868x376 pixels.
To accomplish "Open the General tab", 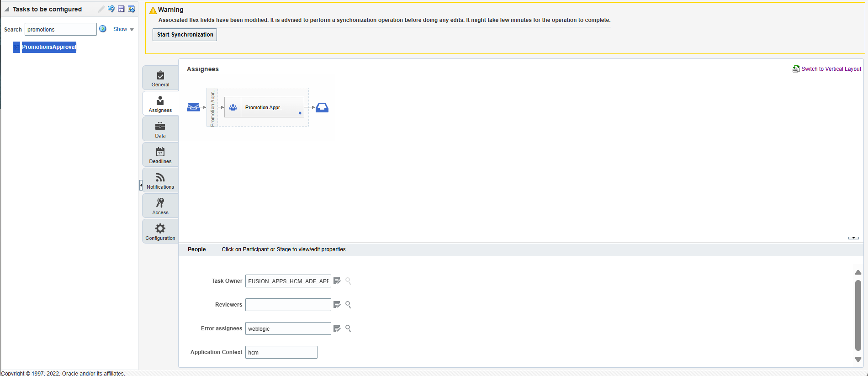I will click(x=160, y=78).
